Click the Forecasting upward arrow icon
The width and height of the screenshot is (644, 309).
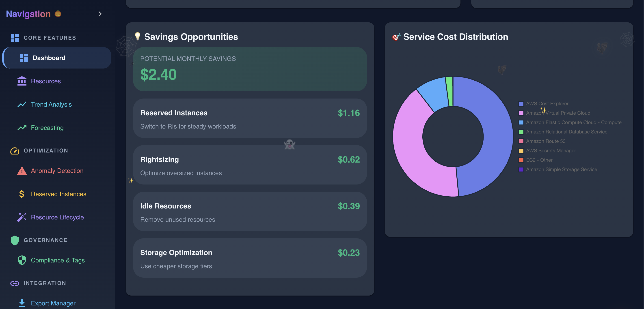[22, 128]
